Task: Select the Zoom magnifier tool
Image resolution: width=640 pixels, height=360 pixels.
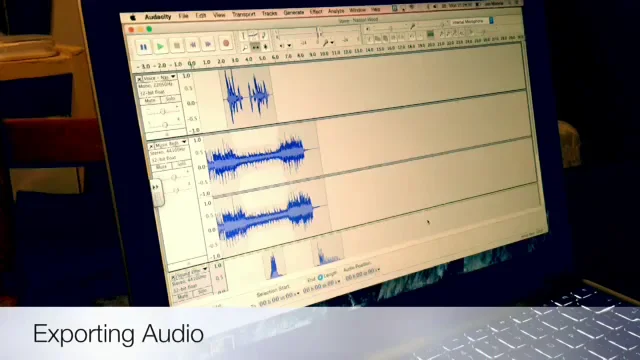Action: (244, 48)
